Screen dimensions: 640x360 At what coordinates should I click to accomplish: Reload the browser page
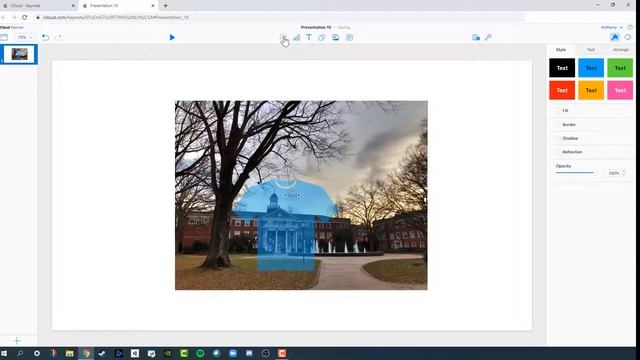[x=24, y=18]
